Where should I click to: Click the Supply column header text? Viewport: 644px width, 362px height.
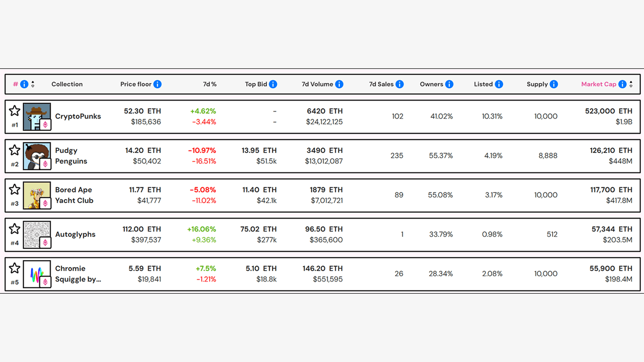click(x=537, y=84)
